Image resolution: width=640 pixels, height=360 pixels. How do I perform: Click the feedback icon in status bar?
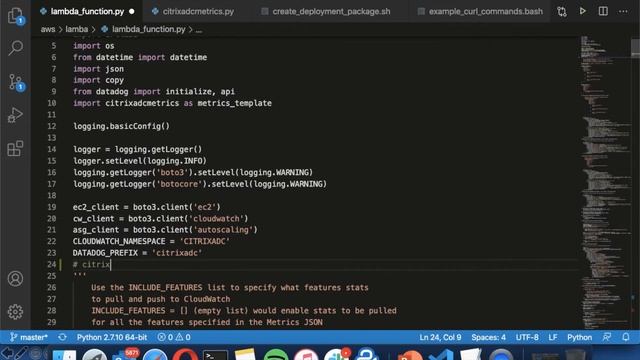click(x=607, y=337)
